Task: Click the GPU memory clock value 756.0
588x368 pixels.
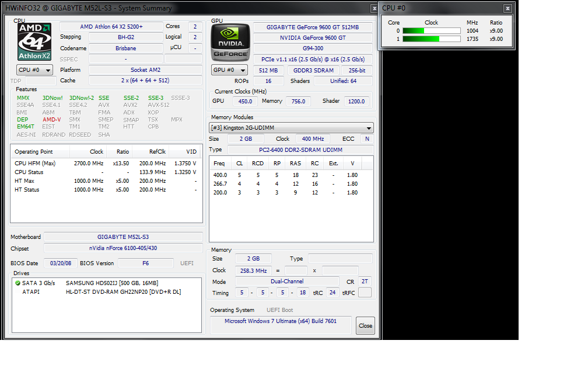Action: point(299,102)
